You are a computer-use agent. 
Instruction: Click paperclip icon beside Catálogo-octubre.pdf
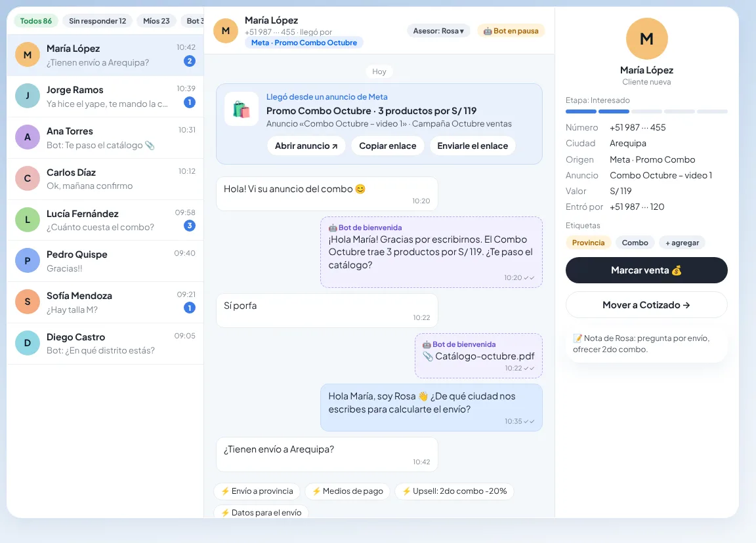coord(428,356)
